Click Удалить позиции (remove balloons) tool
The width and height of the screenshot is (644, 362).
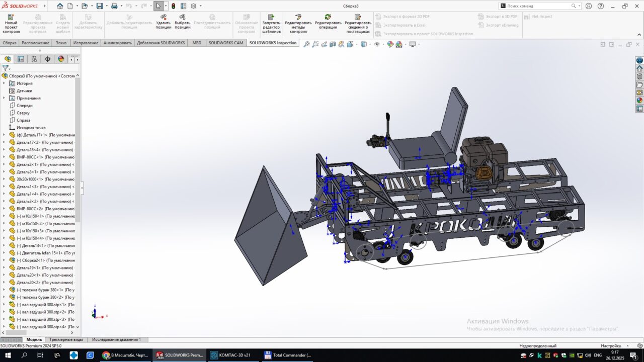163,24
